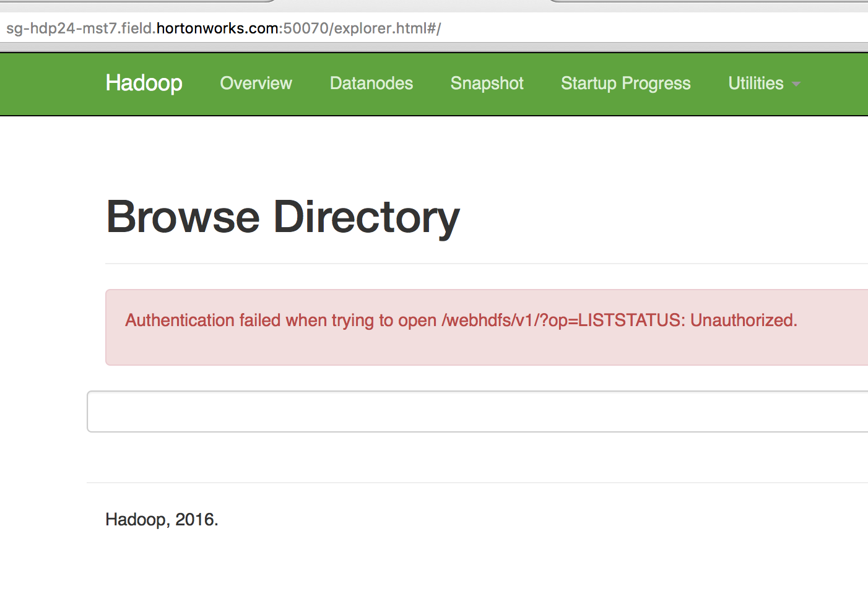868x599 pixels.
Task: Open the Utilities dropdown menu
Action: tap(756, 83)
